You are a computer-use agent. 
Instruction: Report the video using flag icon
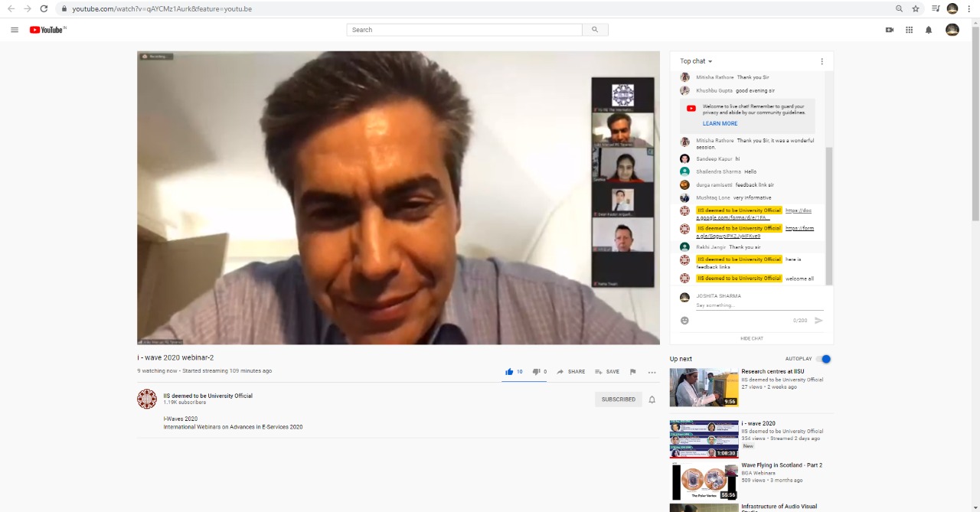click(x=632, y=372)
